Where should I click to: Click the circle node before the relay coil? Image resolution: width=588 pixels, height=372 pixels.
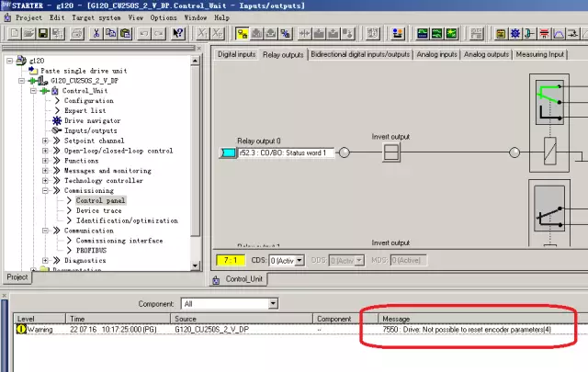click(x=514, y=152)
